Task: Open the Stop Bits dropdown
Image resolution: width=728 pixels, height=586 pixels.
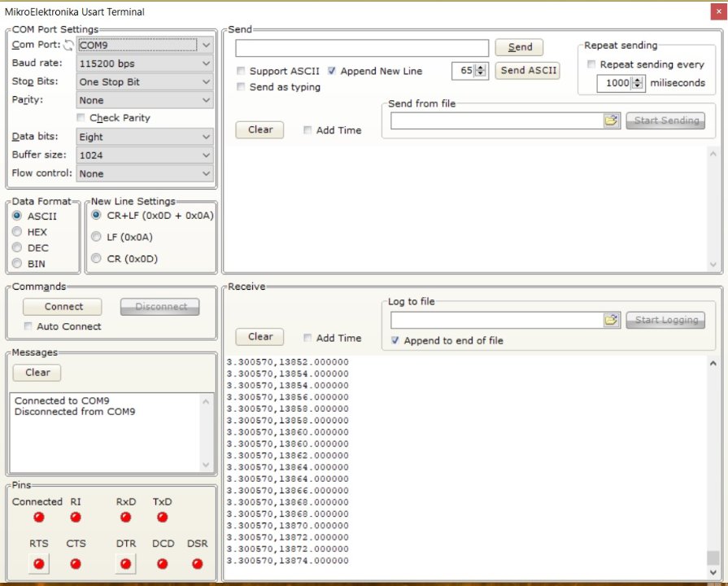Action: tap(145, 81)
